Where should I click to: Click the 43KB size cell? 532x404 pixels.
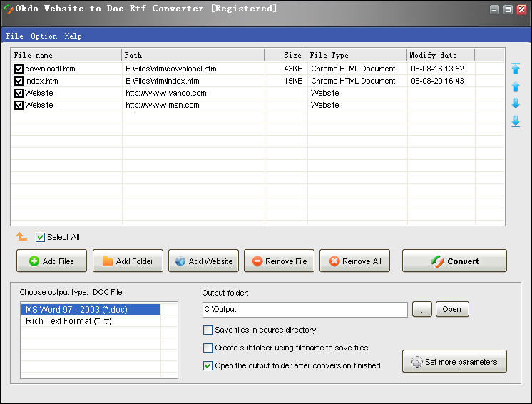(x=293, y=69)
